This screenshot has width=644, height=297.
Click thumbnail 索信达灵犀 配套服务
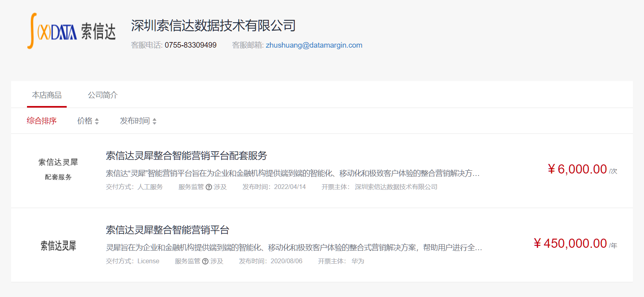pos(58,170)
